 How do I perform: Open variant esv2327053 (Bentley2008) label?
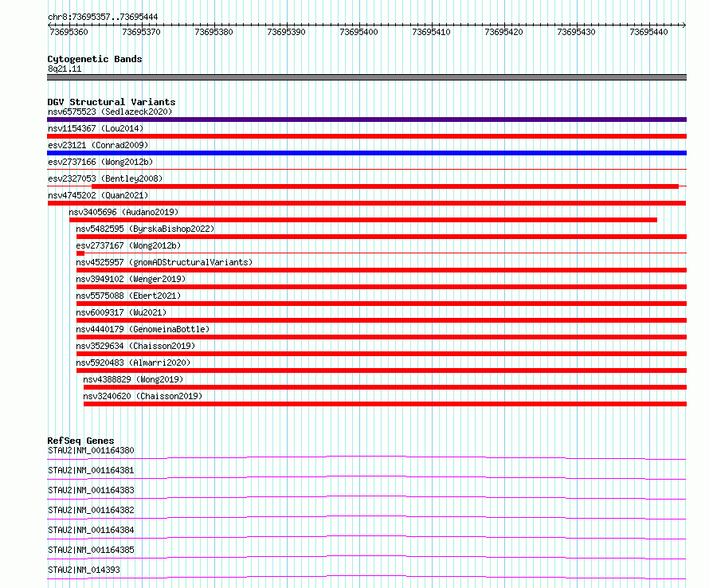tap(105, 178)
